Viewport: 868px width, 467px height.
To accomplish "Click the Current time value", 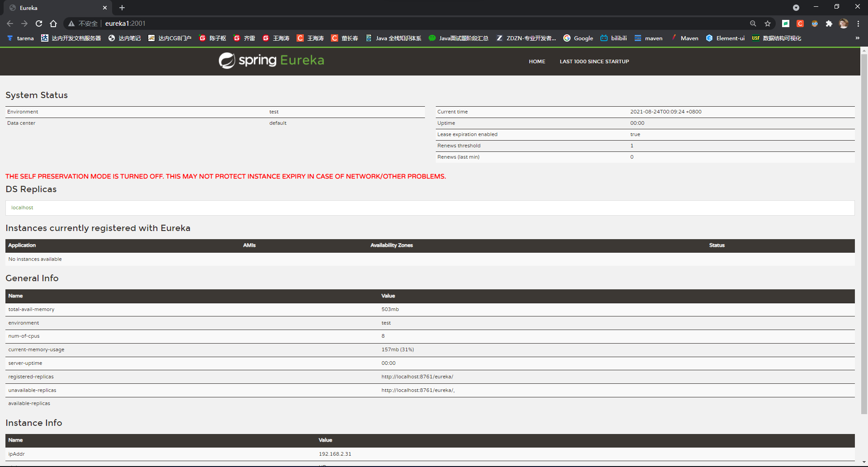I will [x=666, y=112].
